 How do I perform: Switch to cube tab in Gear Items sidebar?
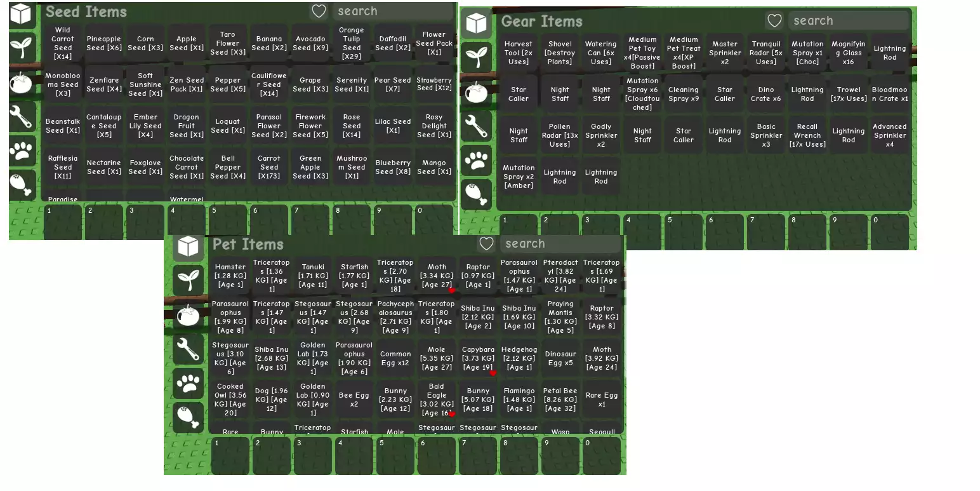476,24
